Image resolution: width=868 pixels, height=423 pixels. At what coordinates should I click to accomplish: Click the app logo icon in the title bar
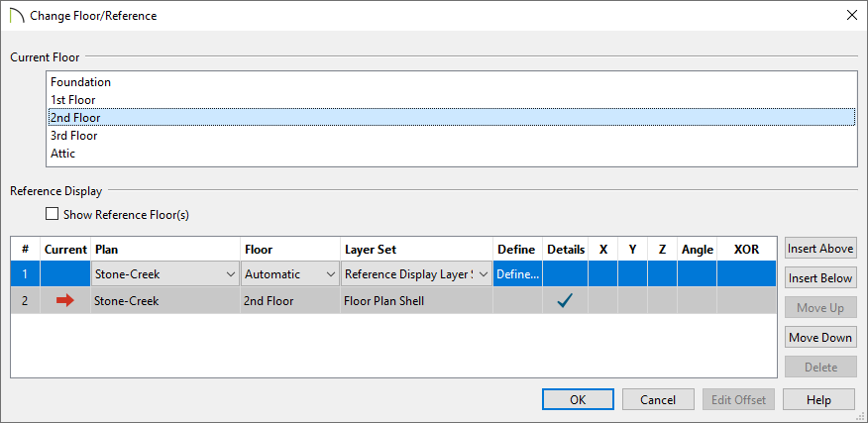pos(18,16)
